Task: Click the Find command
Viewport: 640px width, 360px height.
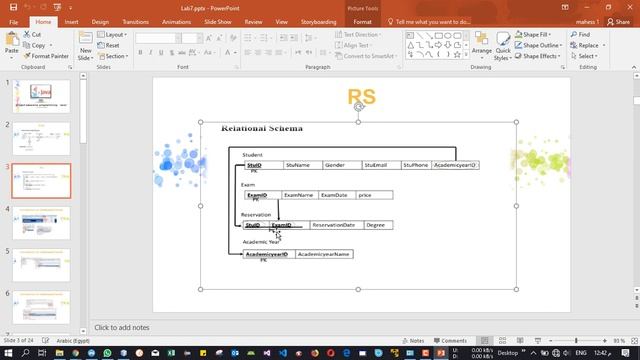Action: coord(580,35)
